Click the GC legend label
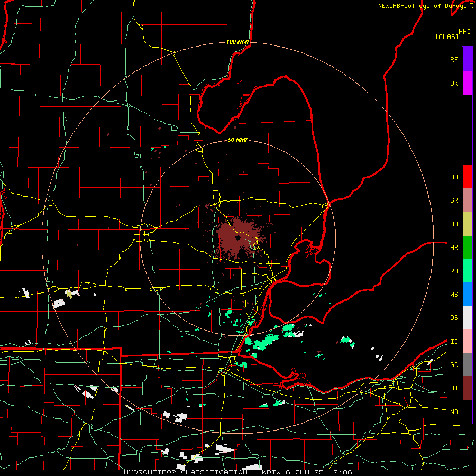 454,365
